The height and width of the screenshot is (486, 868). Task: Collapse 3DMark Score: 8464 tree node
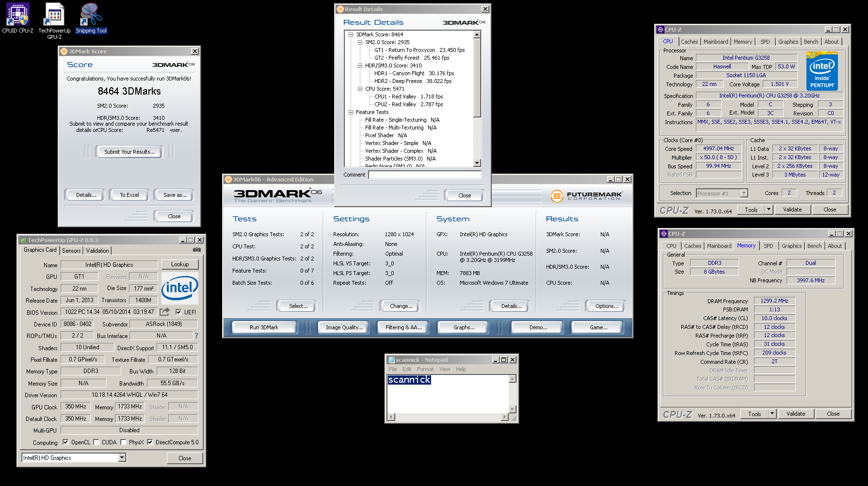pyautogui.click(x=351, y=34)
